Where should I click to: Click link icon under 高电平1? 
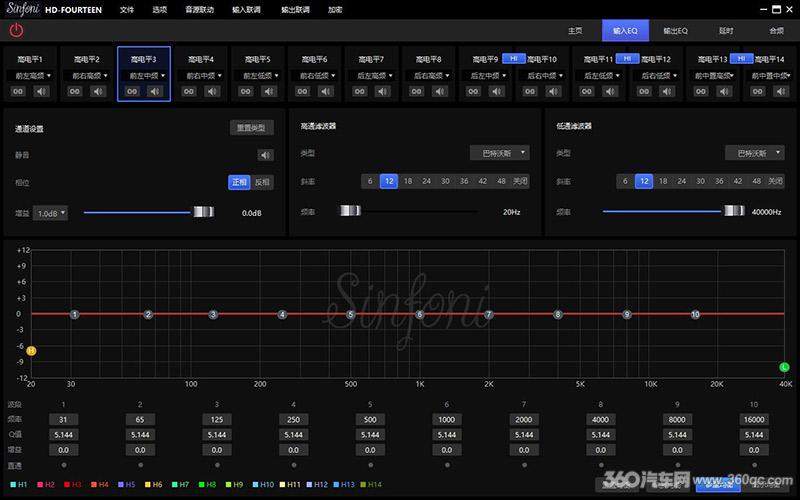pyautogui.click(x=18, y=92)
